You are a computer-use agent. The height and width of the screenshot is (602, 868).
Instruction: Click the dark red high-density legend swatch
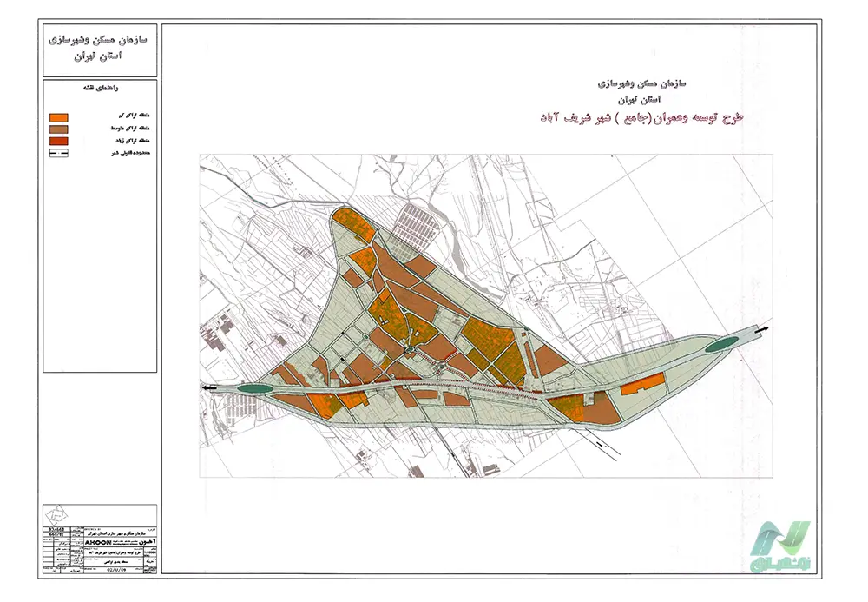60,140
